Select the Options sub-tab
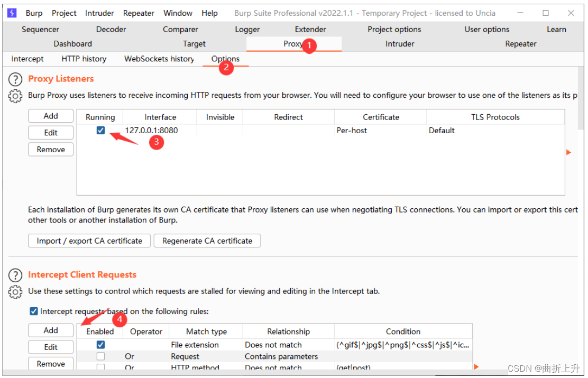This screenshot has width=588, height=378. tap(225, 59)
